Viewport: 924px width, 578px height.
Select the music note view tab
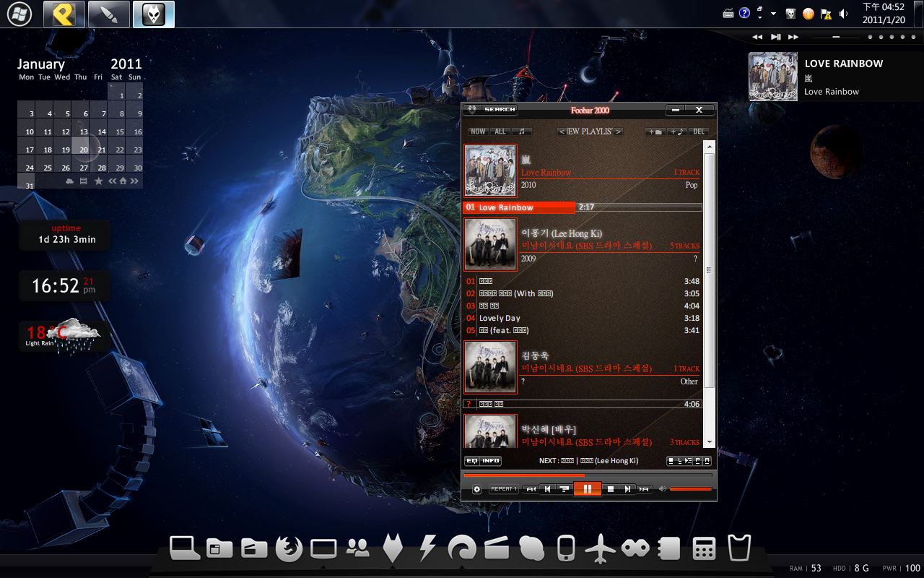point(522,131)
